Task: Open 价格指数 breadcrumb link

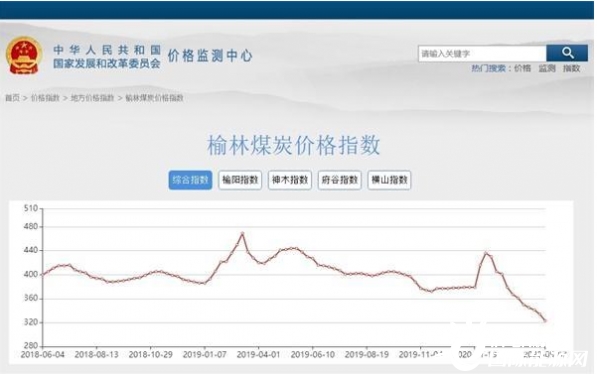Action: (45, 98)
